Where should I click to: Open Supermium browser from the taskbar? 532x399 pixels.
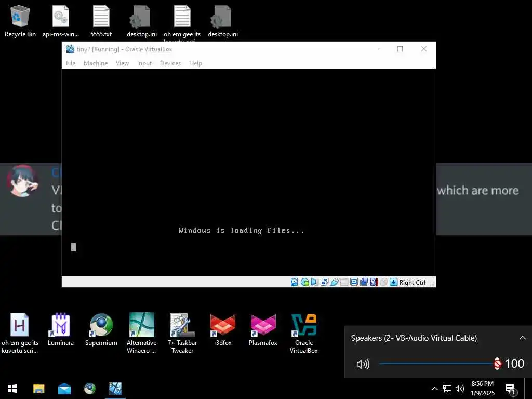click(90, 389)
